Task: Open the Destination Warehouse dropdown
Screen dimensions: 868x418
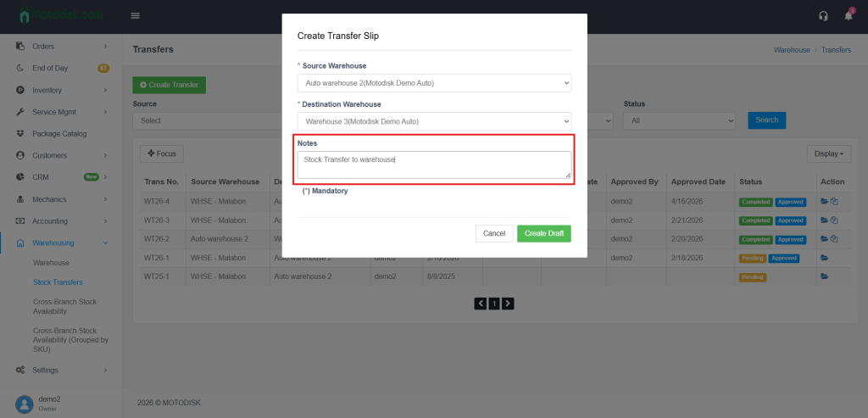Action: (434, 121)
